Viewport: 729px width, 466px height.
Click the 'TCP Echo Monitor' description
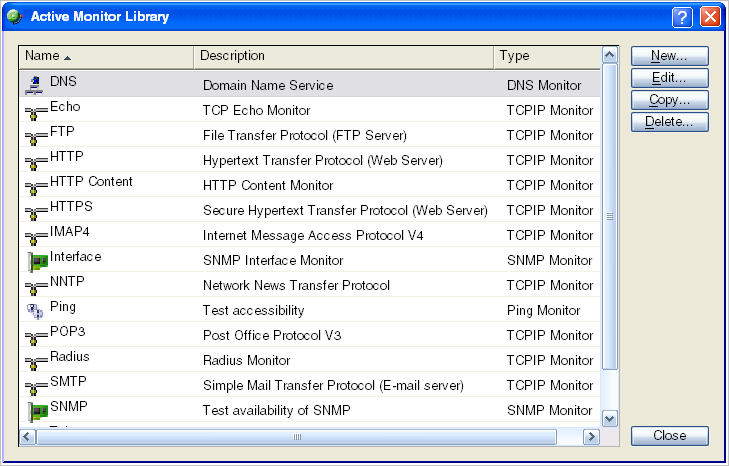click(257, 111)
